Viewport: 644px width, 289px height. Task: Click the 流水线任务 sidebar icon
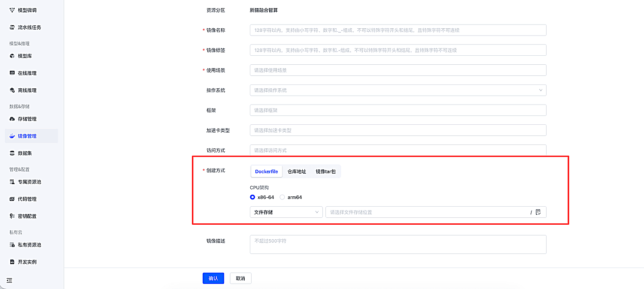tap(12, 27)
